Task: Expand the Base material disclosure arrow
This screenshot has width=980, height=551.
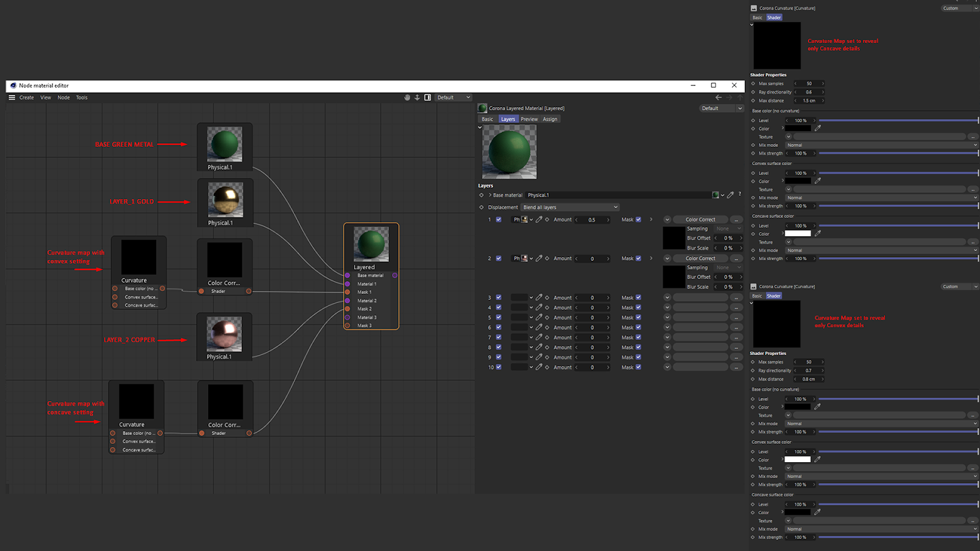Action: (x=490, y=195)
